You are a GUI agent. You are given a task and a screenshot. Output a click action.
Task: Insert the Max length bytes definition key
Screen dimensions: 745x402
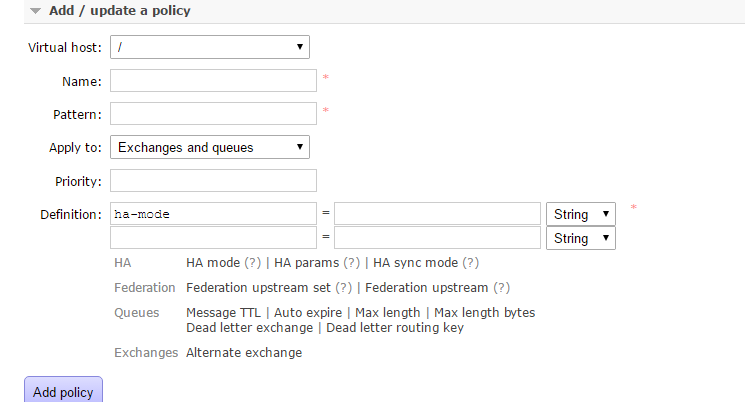pos(485,313)
